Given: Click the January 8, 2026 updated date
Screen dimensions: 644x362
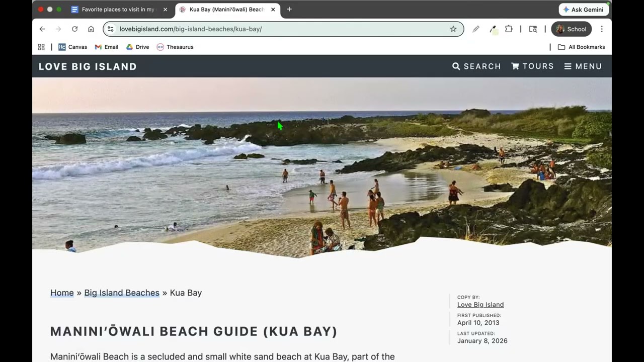Looking at the screenshot, I should click(x=482, y=341).
